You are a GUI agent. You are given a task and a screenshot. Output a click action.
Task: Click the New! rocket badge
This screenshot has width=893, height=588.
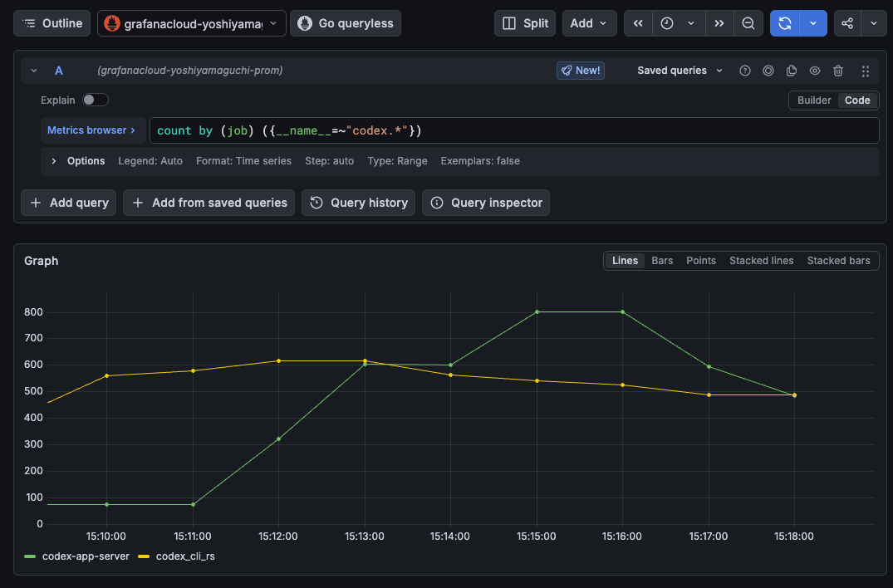point(581,71)
